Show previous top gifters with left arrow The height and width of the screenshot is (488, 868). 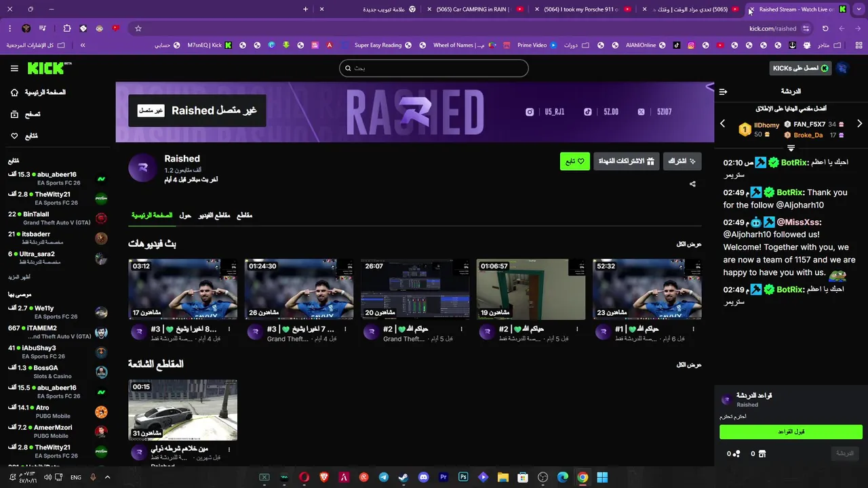(722, 124)
